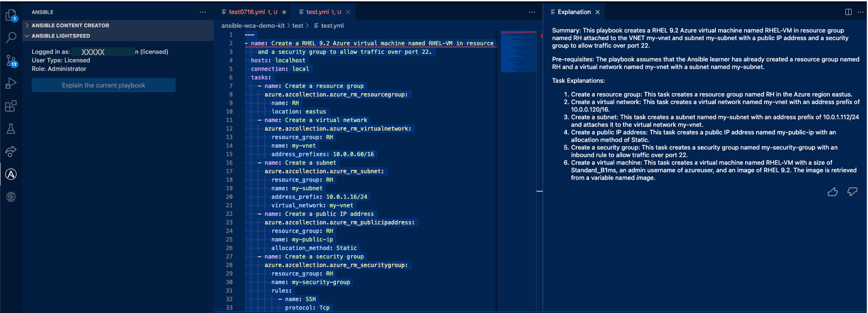The width and height of the screenshot is (868, 313).
Task: Click 'azure_rm_publicipaddress' module line
Action: [x=339, y=222]
